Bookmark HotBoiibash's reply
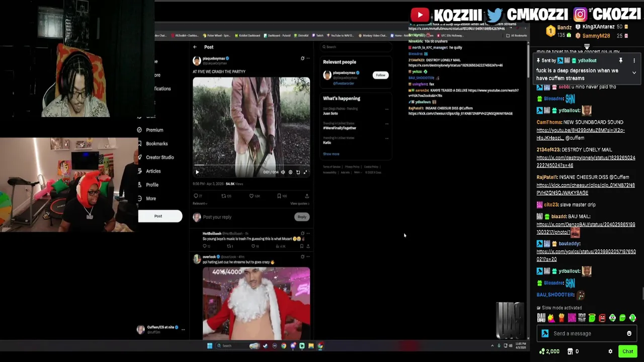Image resolution: width=644 pixels, height=362 pixels. 302,246
